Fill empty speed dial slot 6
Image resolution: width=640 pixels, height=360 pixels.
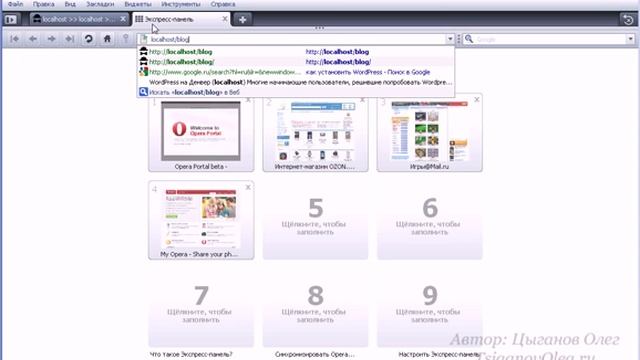(429, 220)
